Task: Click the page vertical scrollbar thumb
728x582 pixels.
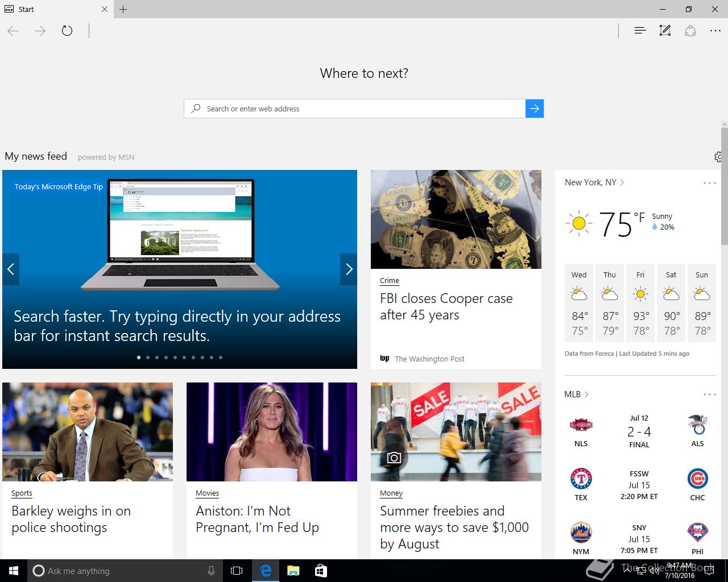Action: 724,187
